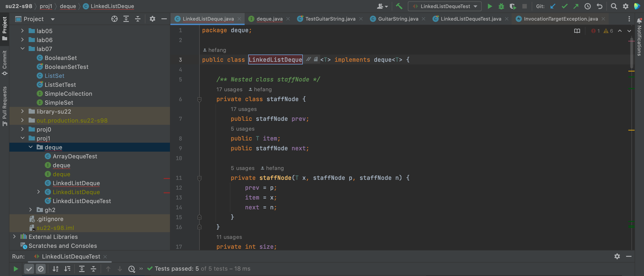Collapse the proj1 folder
The image size is (644, 276).
[22, 138]
